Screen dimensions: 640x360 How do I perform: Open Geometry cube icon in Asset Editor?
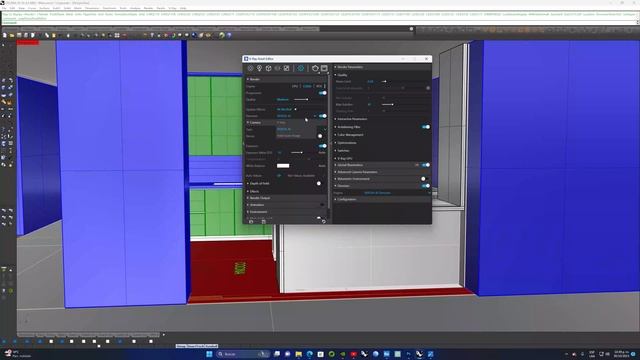[x=269, y=68]
